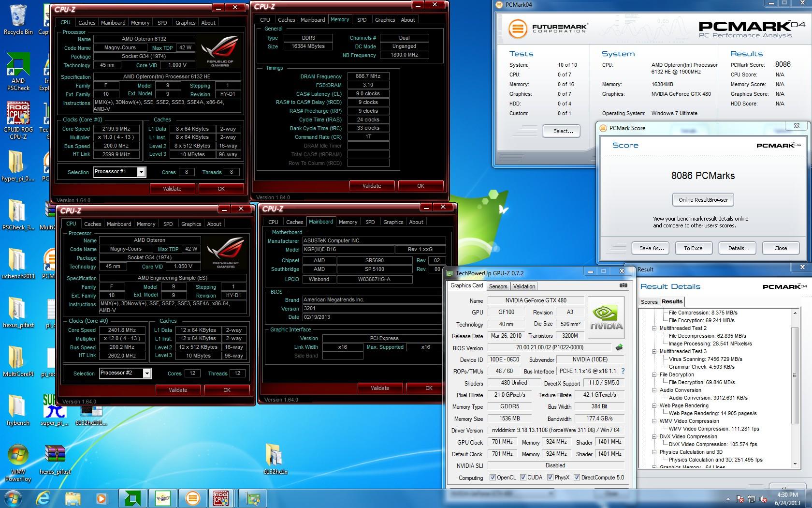Select the ucbench2011 folder icon
The image size is (812, 508).
(x=18, y=263)
